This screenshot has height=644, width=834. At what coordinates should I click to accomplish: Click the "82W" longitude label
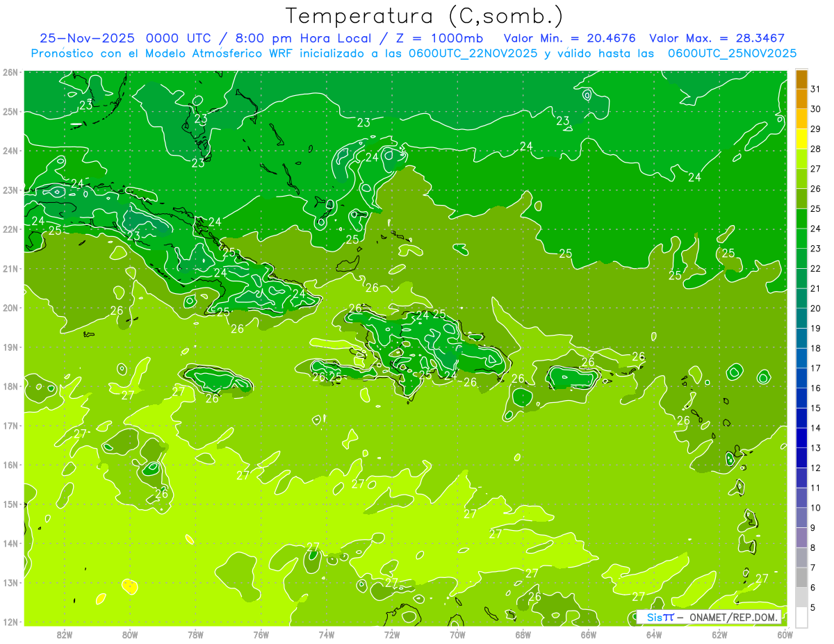coord(65,634)
